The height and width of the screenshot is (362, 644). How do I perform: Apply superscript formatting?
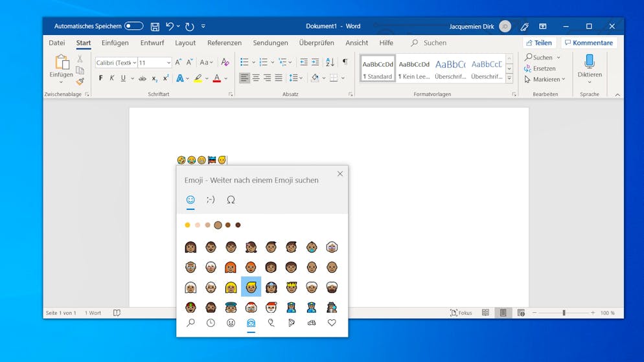165,78
